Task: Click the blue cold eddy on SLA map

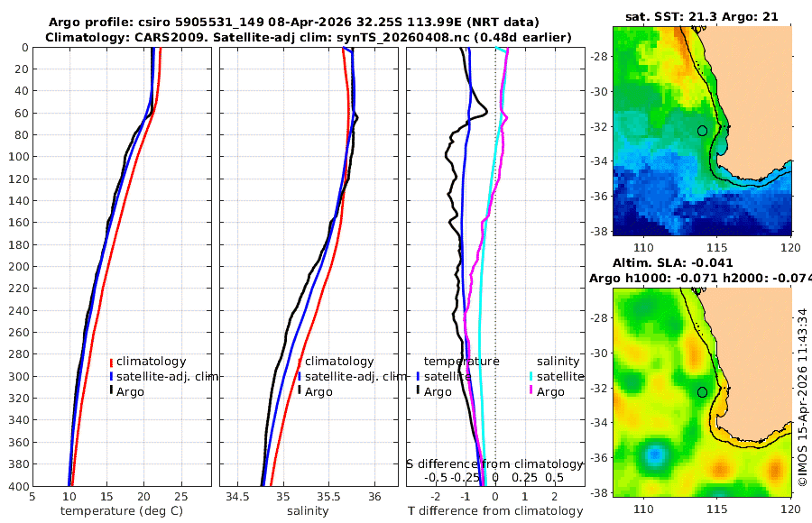Action: coord(655,454)
